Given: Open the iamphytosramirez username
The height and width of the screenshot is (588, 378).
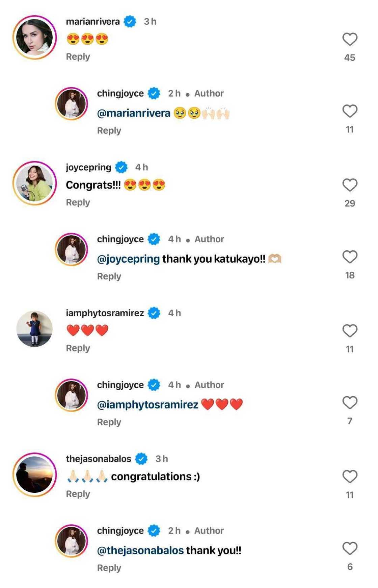Looking at the screenshot, I should (x=105, y=313).
